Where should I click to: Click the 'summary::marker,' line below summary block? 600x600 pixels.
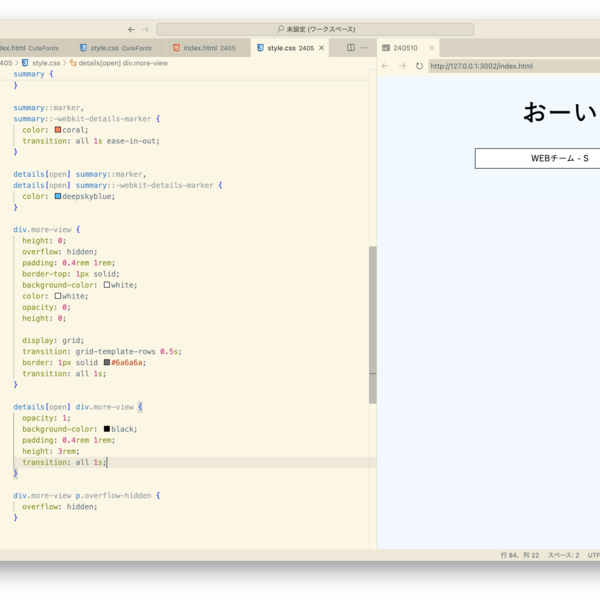49,108
